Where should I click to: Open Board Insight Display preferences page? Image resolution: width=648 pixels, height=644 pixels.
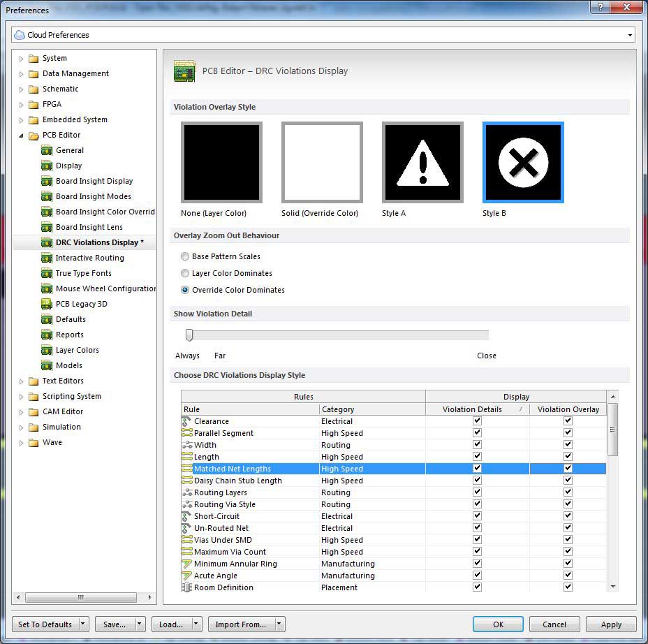(94, 181)
